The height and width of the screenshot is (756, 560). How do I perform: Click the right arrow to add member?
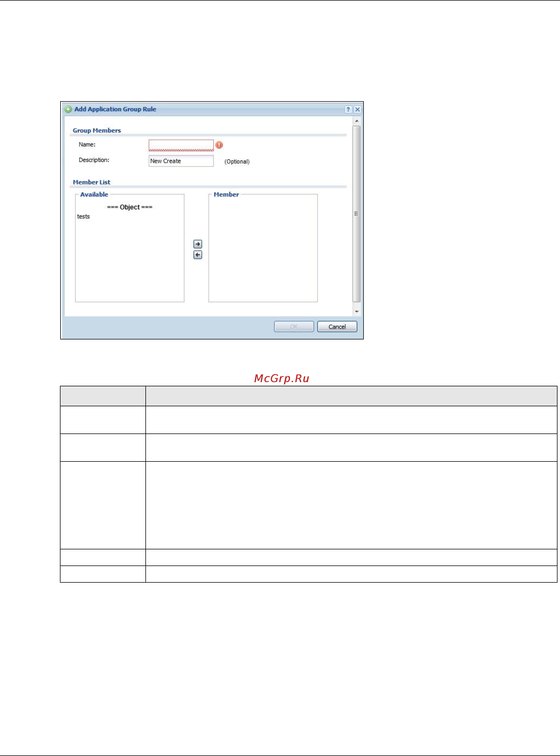[x=198, y=244]
